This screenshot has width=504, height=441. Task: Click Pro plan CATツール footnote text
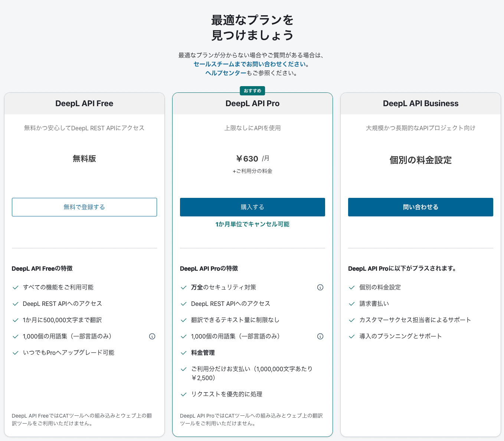point(252,419)
